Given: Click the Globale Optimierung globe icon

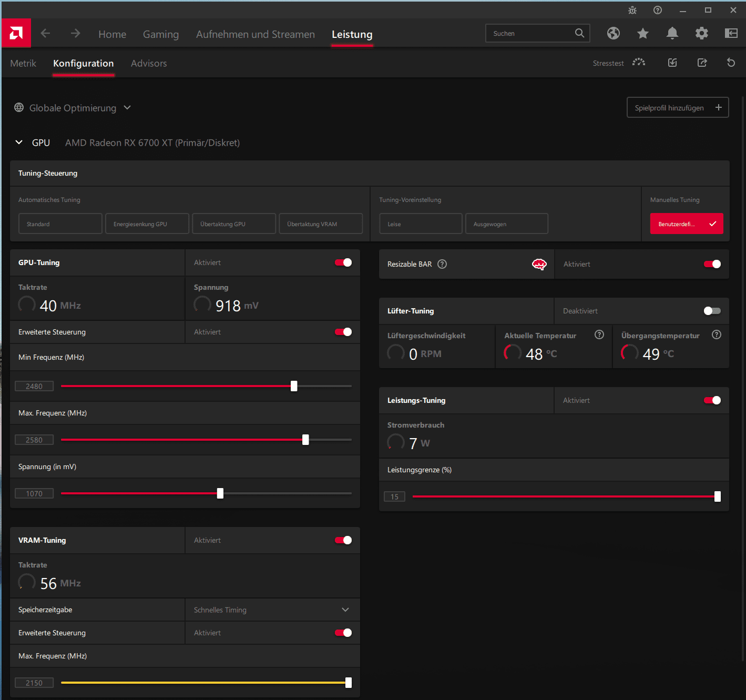Looking at the screenshot, I should click(19, 107).
